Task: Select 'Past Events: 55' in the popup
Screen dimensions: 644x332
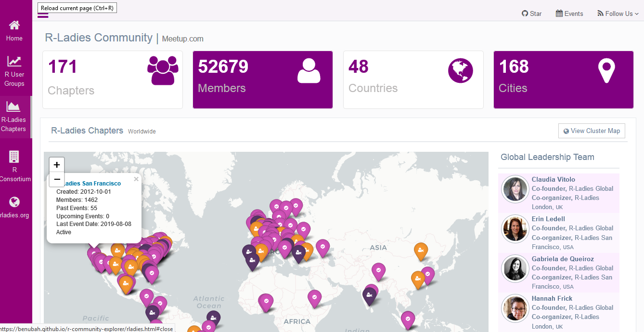Action: coord(77,208)
